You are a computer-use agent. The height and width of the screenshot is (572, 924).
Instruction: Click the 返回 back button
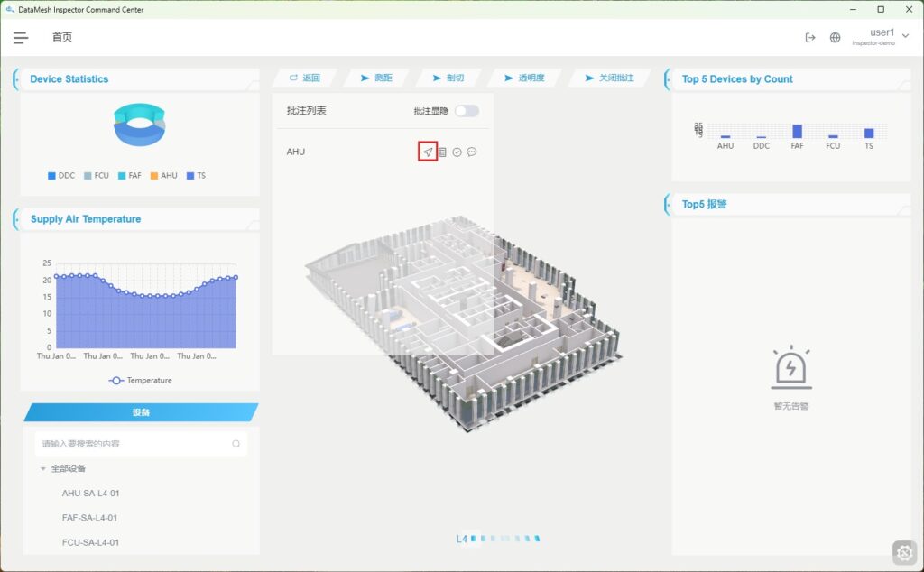[304, 78]
